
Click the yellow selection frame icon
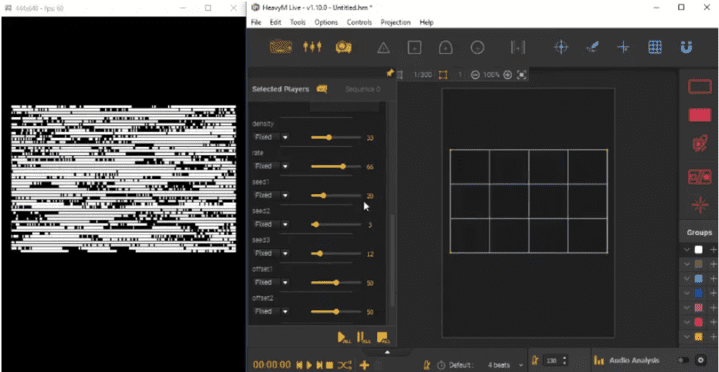click(443, 75)
